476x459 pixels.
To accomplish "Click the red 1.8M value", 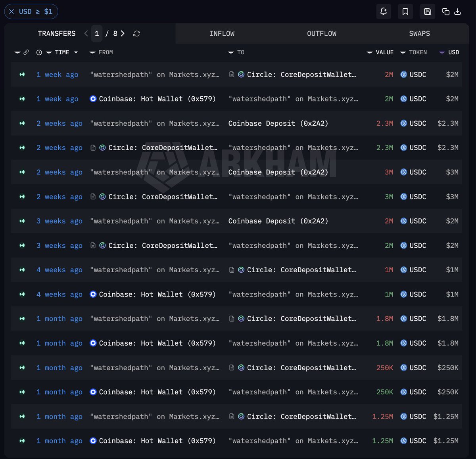I will [385, 319].
